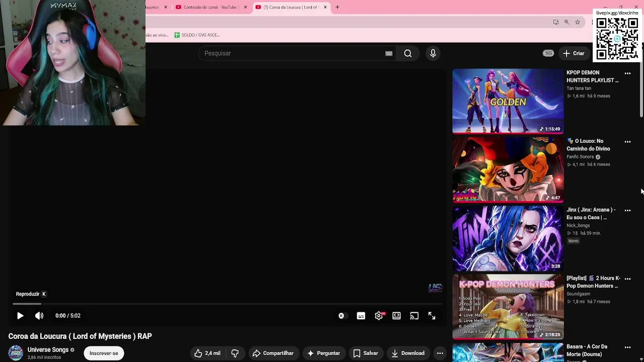Image resolution: width=644 pixels, height=362 pixels.
Task: Open the Universe Songs channel avatar
Action: [x=16, y=353]
